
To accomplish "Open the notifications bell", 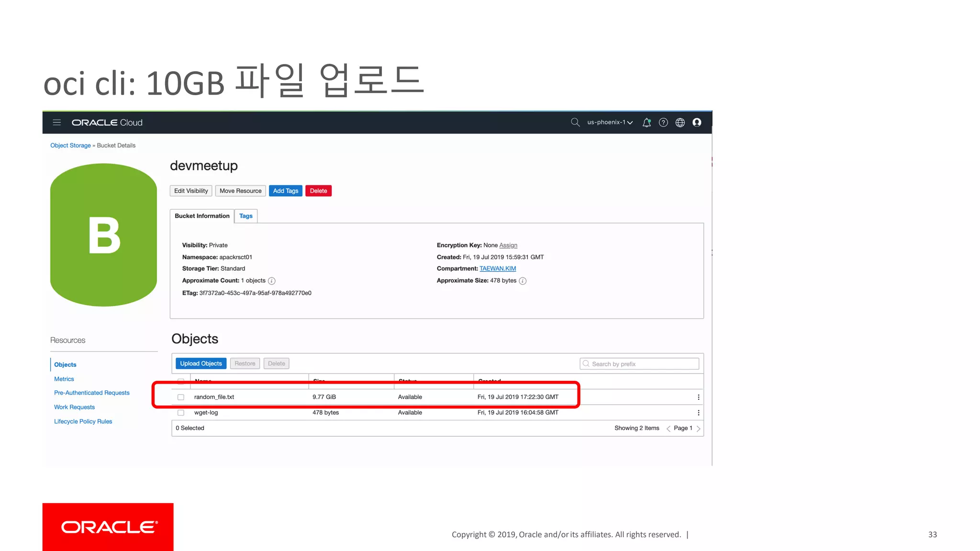I will click(646, 122).
